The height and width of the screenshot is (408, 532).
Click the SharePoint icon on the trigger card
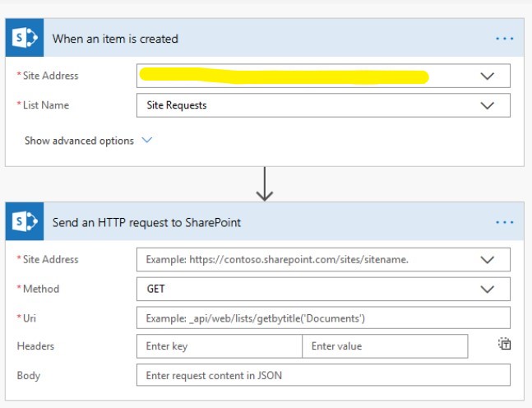[x=25, y=38]
